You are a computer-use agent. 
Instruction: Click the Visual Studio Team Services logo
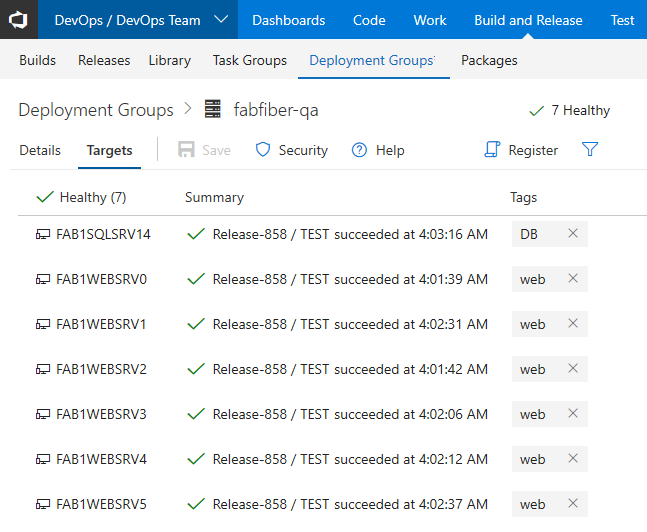coord(19,20)
